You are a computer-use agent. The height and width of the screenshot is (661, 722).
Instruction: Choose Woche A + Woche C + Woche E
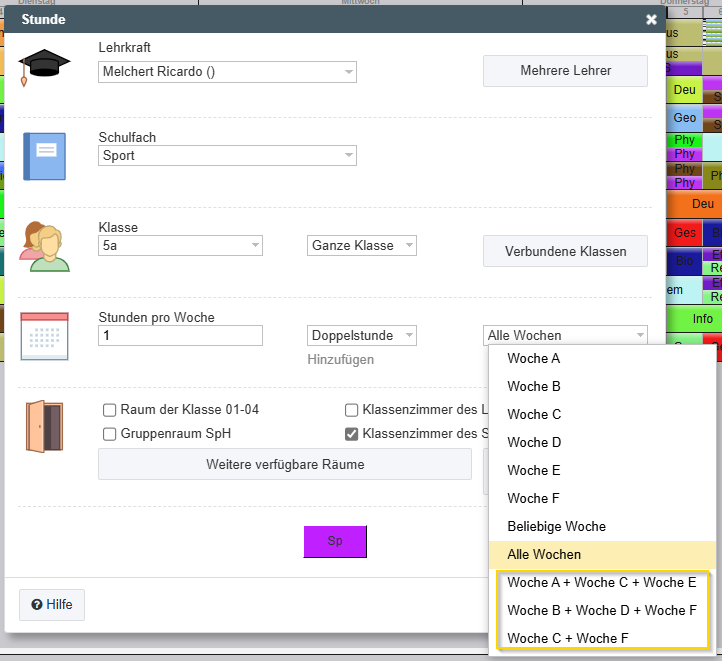click(602, 582)
